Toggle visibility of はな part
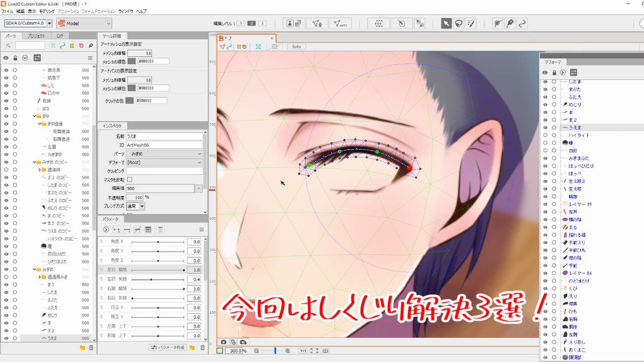This screenshot has width=644, height=362. point(6,108)
